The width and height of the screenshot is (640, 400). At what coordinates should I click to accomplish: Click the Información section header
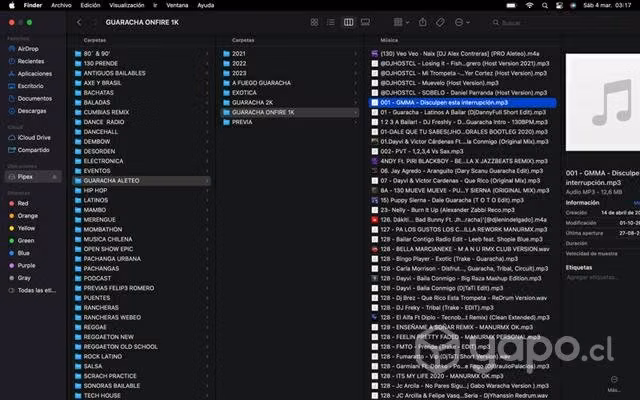582,203
